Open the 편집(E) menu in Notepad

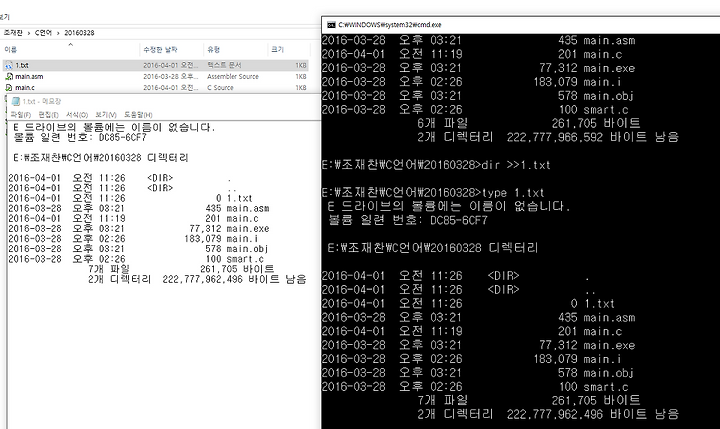(x=48, y=115)
